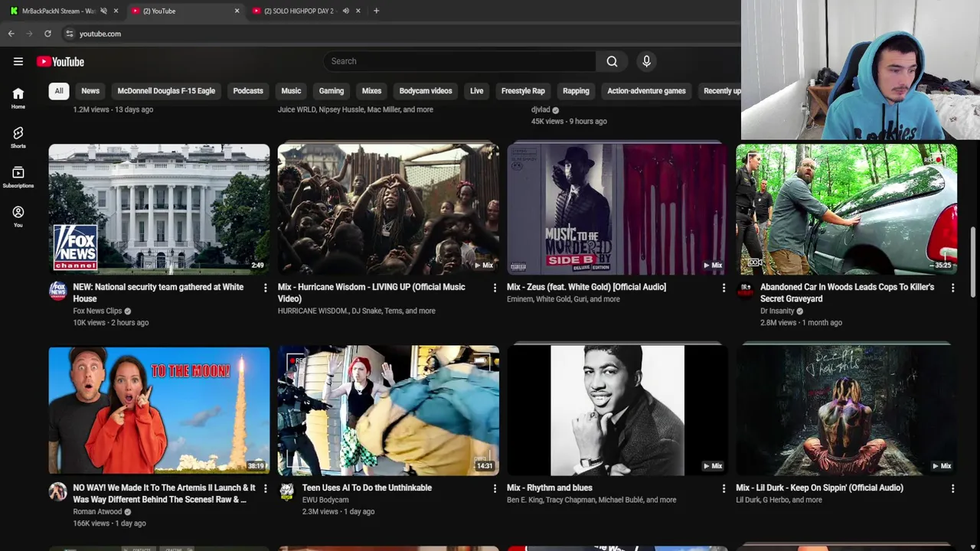The width and height of the screenshot is (980, 551).
Task: Open the You section in sidebar
Action: click(x=18, y=217)
